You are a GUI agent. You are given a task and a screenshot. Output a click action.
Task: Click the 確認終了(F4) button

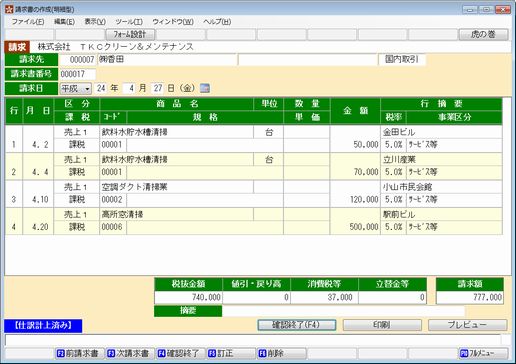297,325
